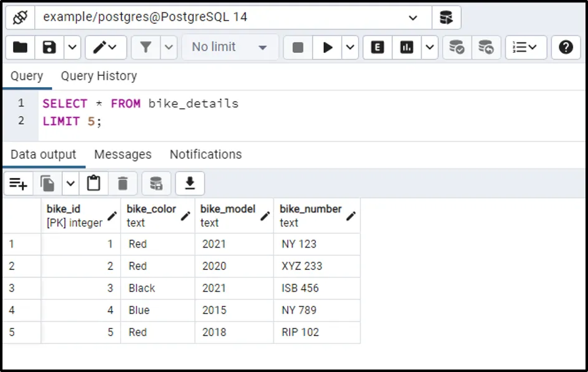Switch to the Query History tab

98,76
